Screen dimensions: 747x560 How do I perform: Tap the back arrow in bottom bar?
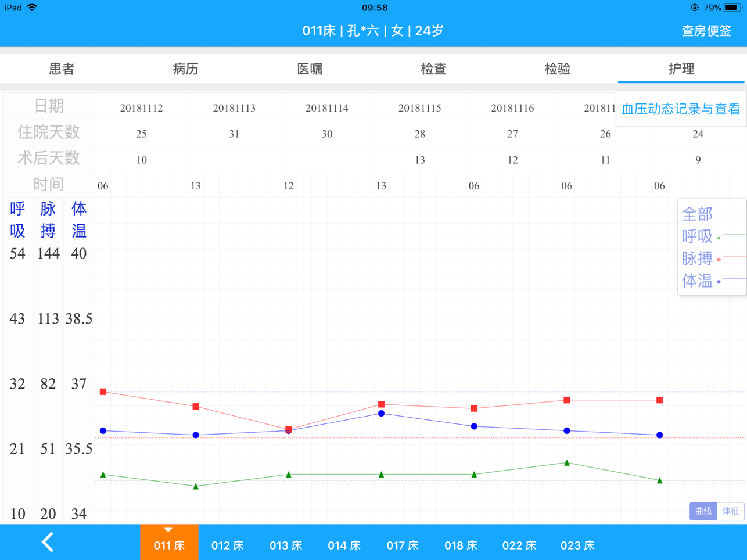48,543
